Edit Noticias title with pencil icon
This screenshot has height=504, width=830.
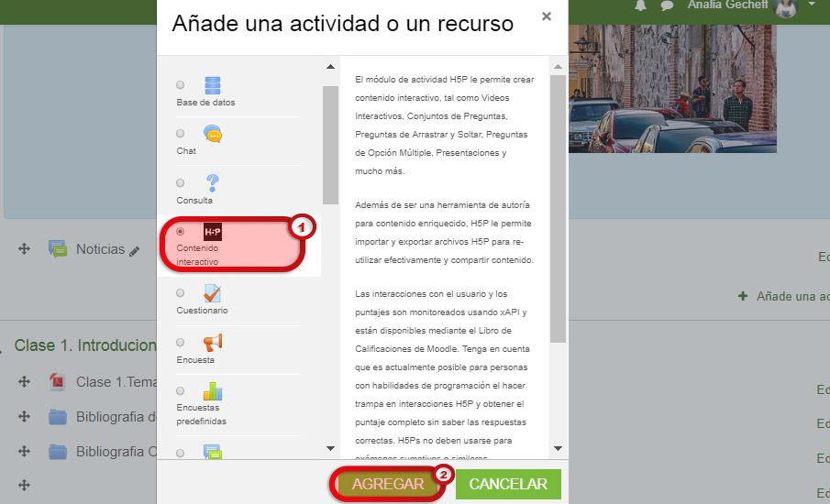(135, 251)
